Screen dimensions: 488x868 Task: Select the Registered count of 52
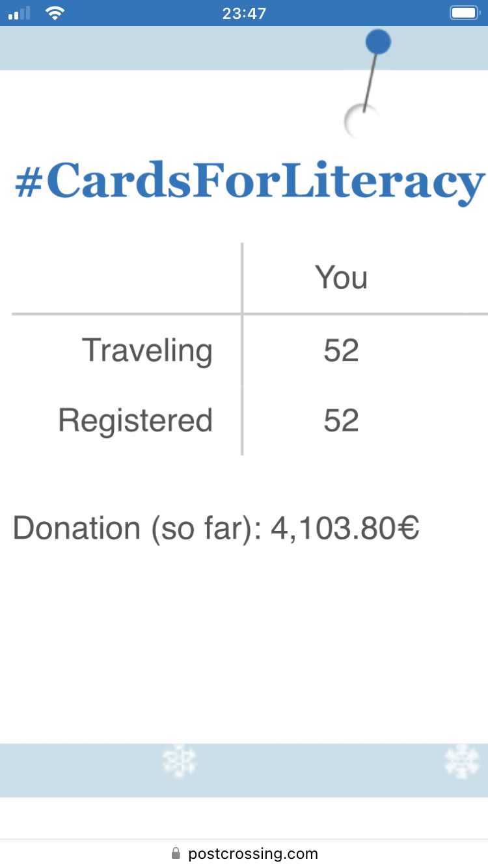342,420
